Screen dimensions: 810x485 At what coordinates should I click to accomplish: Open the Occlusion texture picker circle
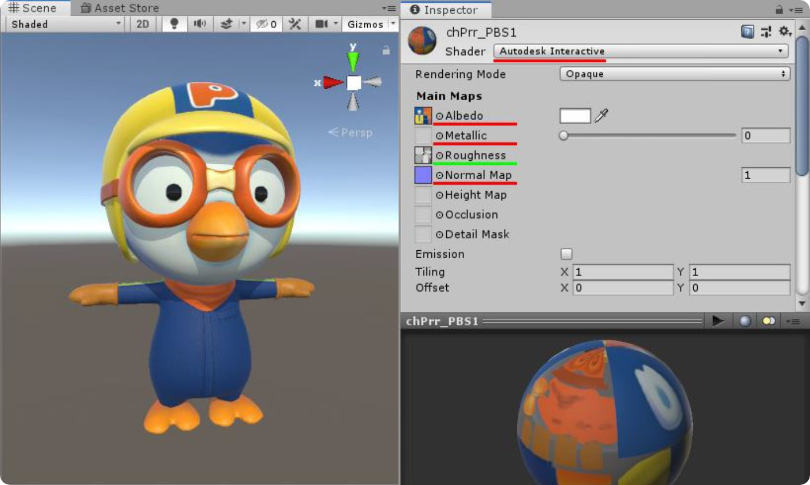[439, 215]
